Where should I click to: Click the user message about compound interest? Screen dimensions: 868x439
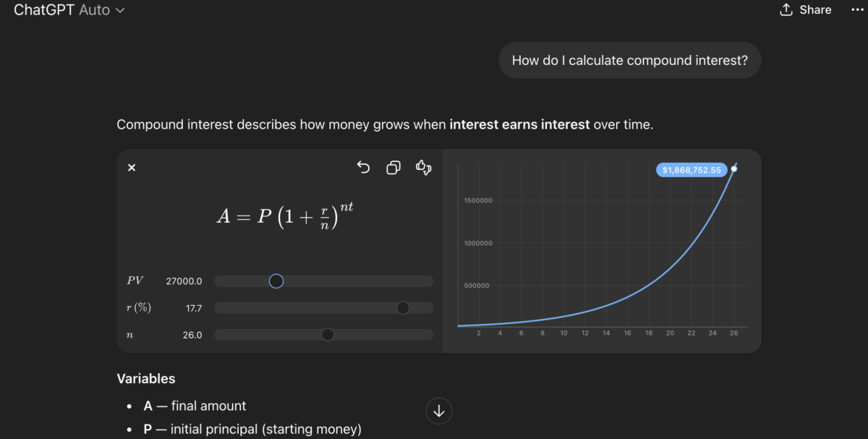click(x=629, y=61)
